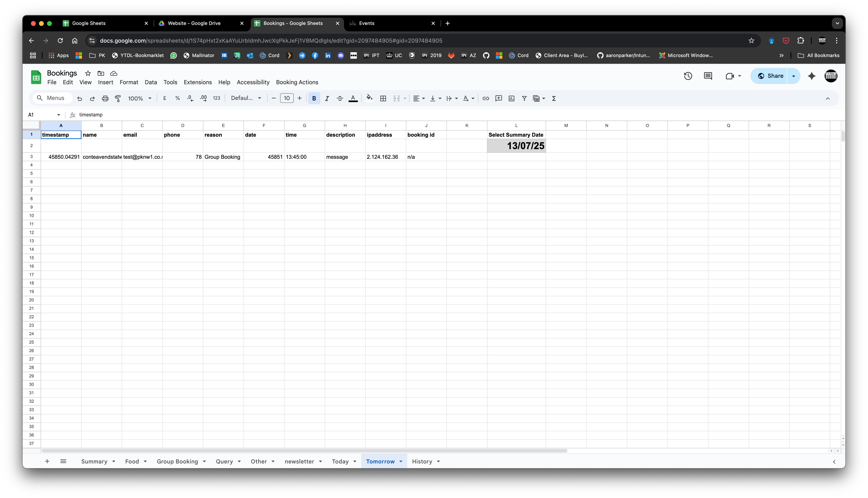The image size is (868, 498).
Task: Open more number formats 123
Action: tap(216, 98)
